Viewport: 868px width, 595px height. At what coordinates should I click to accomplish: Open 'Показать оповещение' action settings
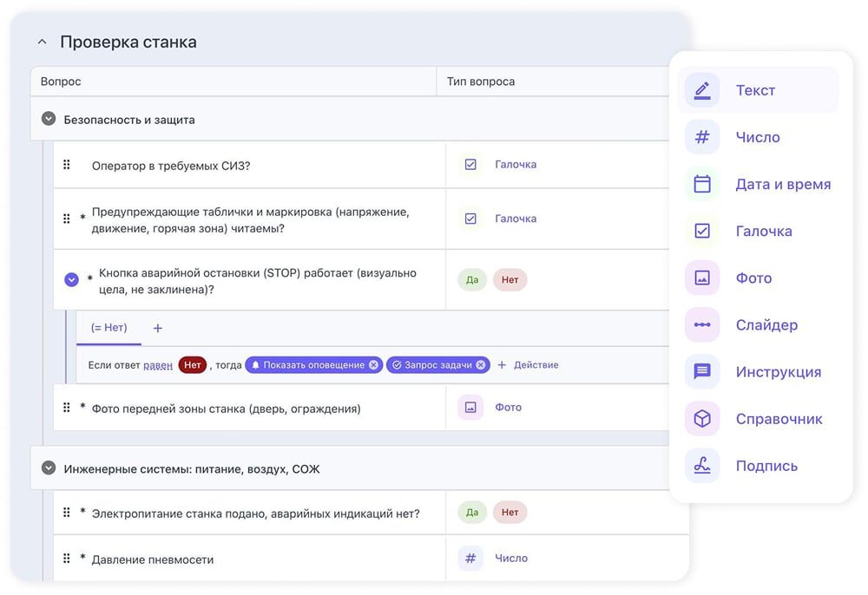pyautogui.click(x=313, y=365)
